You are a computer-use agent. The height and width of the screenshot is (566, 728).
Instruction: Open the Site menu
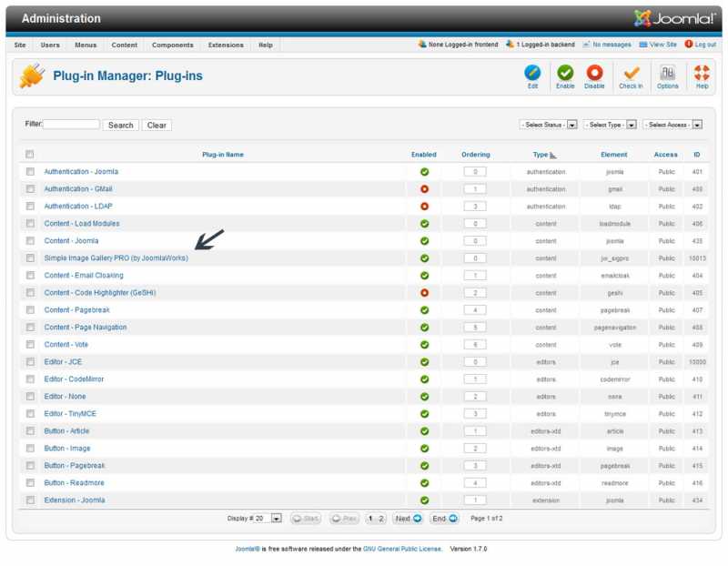pos(20,45)
